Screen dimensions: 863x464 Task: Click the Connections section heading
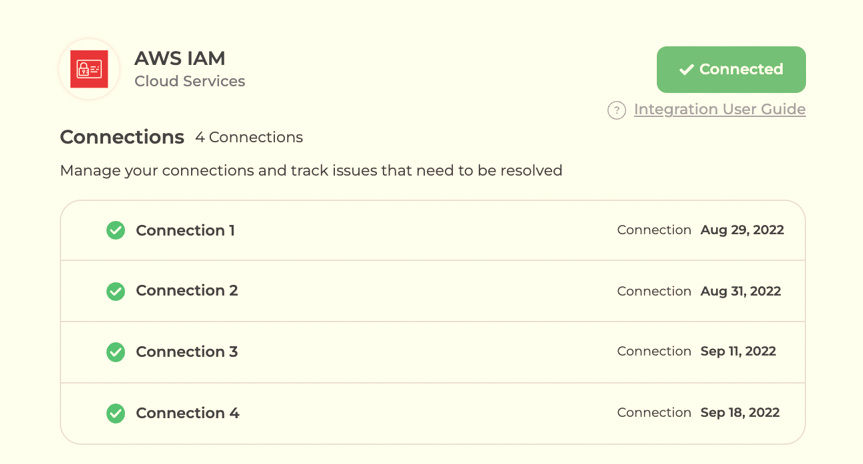[122, 137]
